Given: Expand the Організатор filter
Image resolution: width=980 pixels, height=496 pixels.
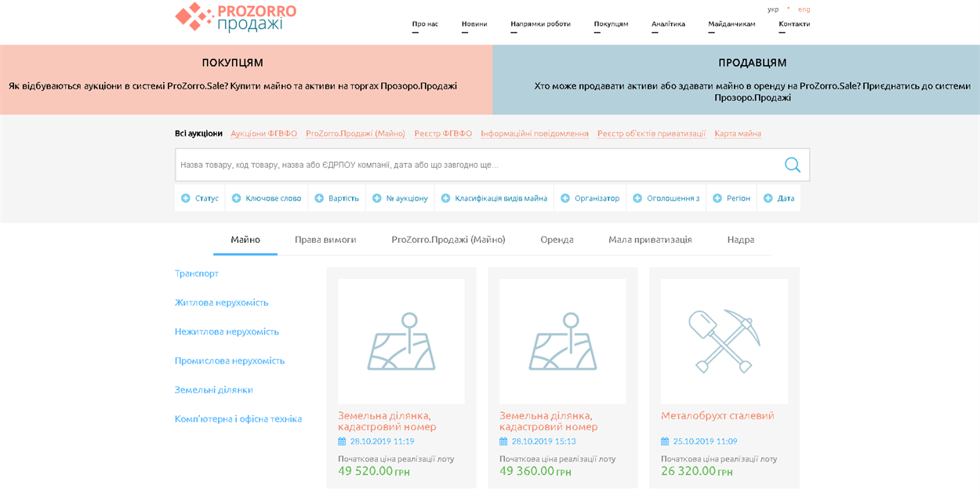Looking at the screenshot, I should (x=590, y=198).
